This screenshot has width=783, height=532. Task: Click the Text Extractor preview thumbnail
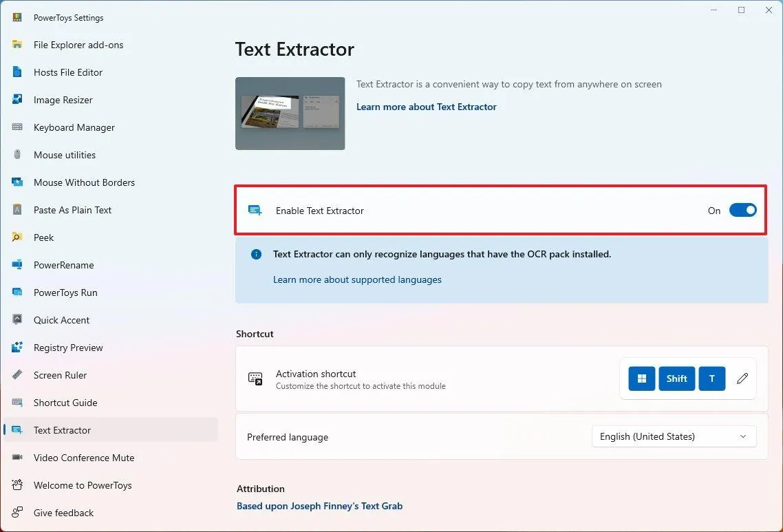click(x=290, y=114)
